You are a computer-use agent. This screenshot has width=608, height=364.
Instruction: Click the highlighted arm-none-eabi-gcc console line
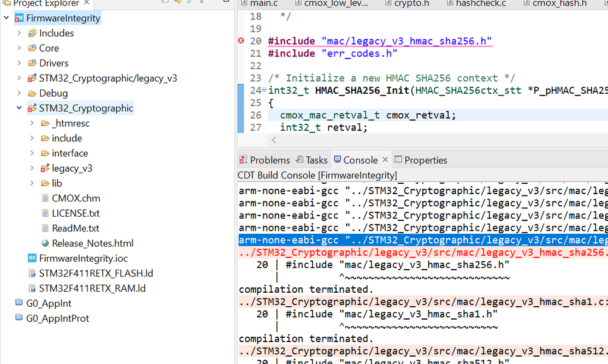423,240
